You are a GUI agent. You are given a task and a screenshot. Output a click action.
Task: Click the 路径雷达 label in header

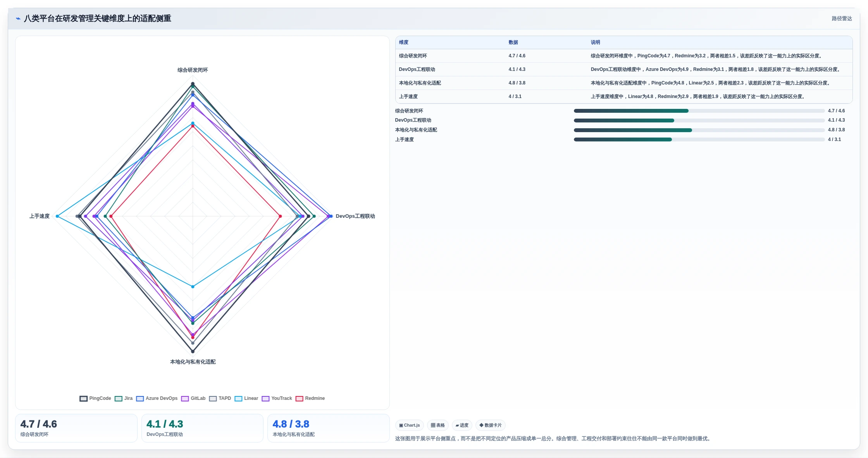click(842, 19)
